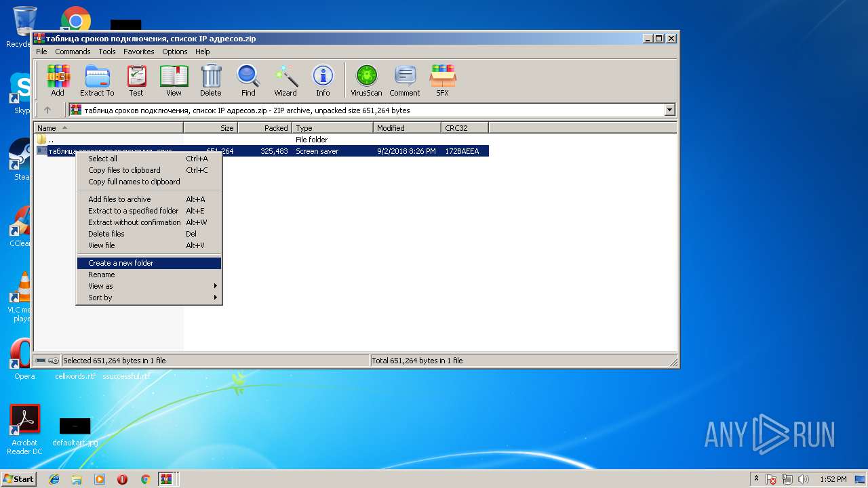This screenshot has width=868, height=488.
Task: Click the Start button
Action: click(19, 479)
